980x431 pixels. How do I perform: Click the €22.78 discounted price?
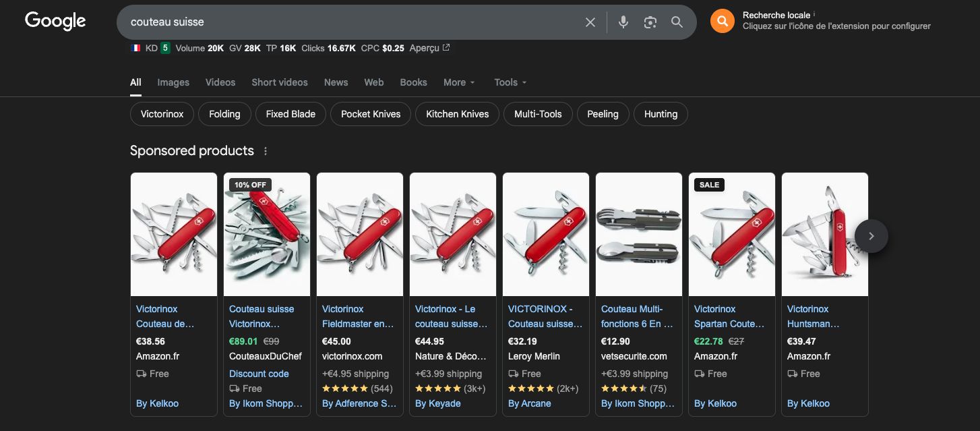tap(708, 341)
